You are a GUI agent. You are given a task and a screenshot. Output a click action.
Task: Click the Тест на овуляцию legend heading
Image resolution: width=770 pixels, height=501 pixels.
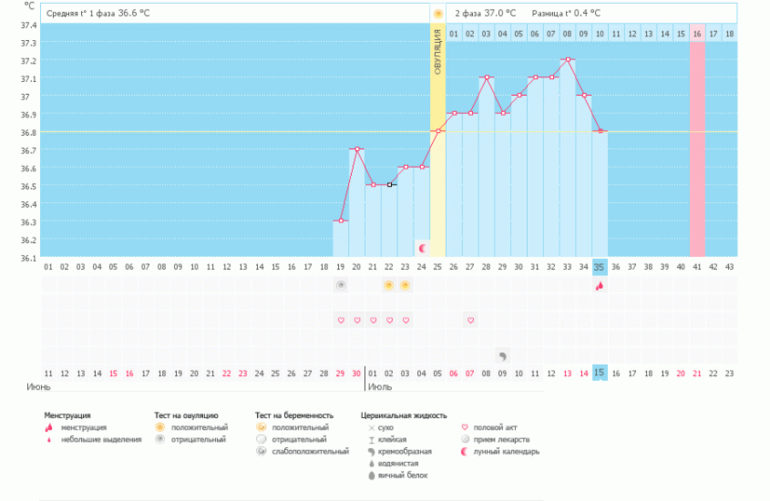pos(186,416)
